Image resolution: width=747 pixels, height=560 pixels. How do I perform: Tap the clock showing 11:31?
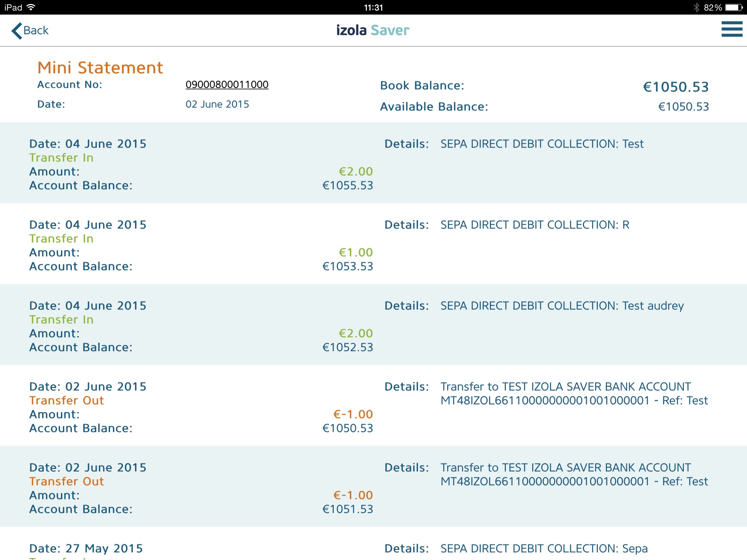(x=373, y=7)
